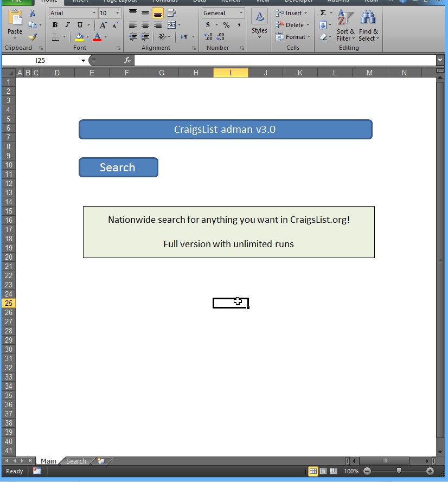Viewport: 448px width, 482px height.
Task: Switch to Page Layout view
Action: click(323, 471)
